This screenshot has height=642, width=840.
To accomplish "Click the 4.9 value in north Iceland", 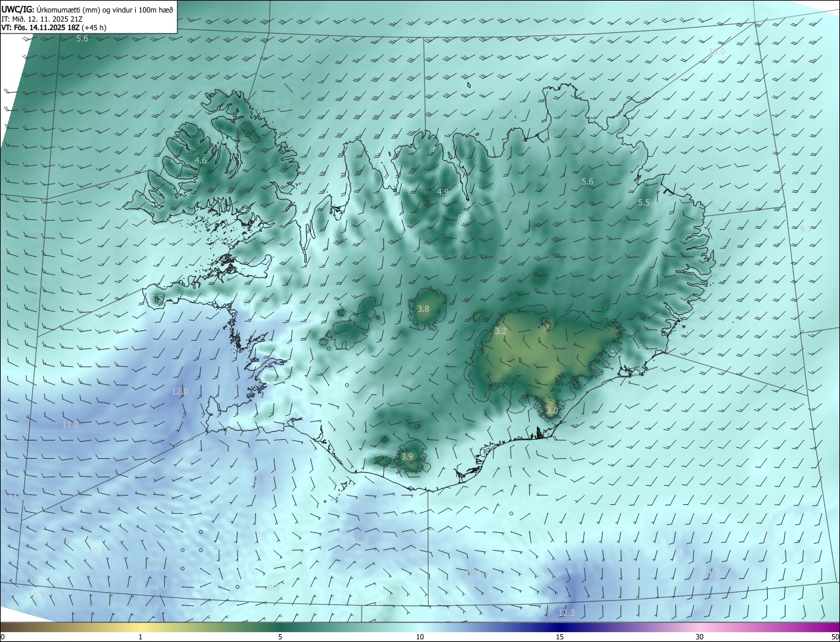I will pos(443,192).
